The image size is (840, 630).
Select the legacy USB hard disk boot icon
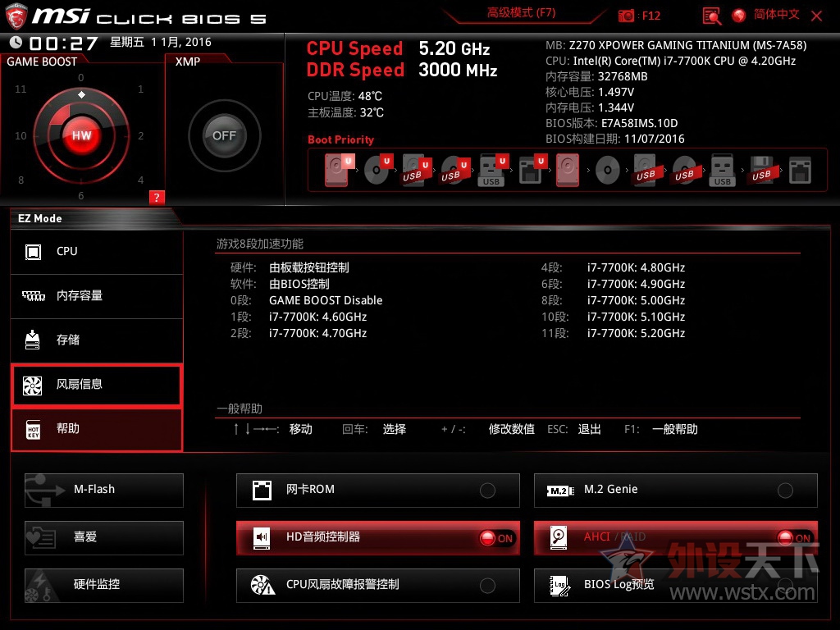(x=646, y=171)
